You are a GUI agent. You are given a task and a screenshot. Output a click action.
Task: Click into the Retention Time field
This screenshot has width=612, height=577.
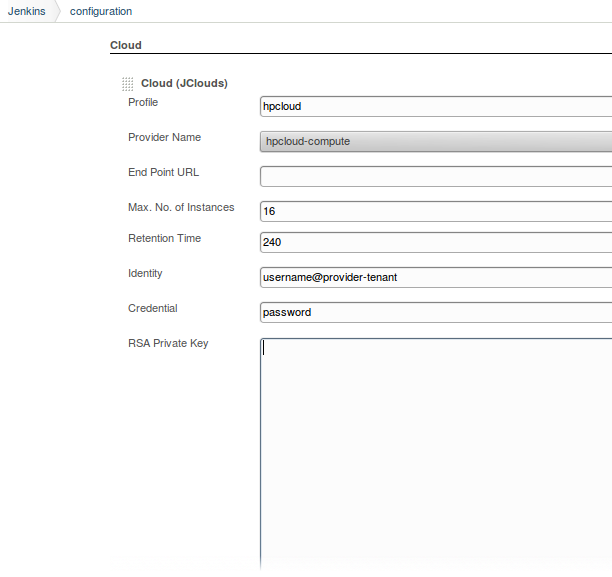coord(435,242)
